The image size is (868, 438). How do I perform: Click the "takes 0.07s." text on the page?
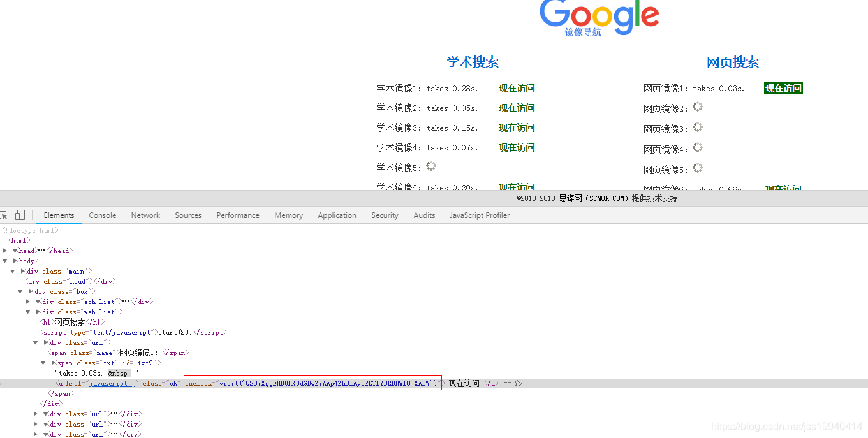(x=452, y=148)
